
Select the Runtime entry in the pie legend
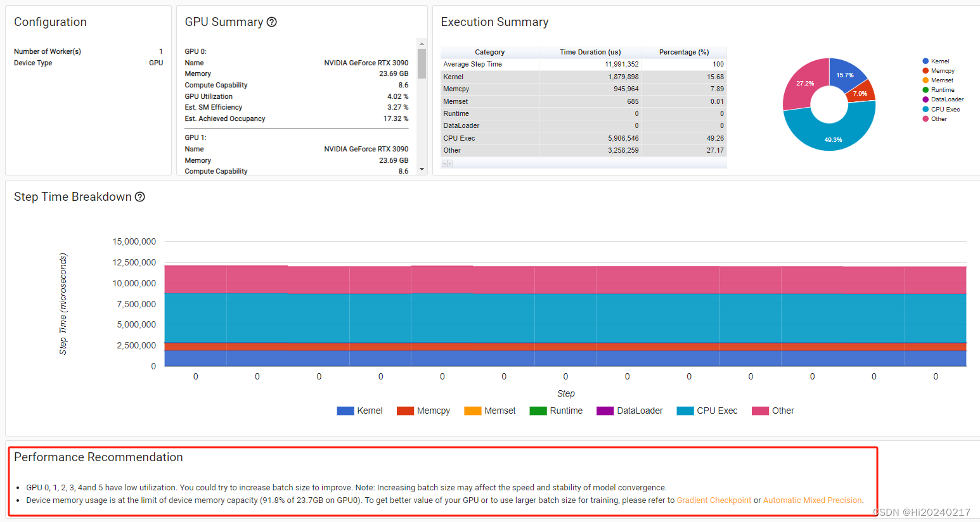[x=938, y=90]
